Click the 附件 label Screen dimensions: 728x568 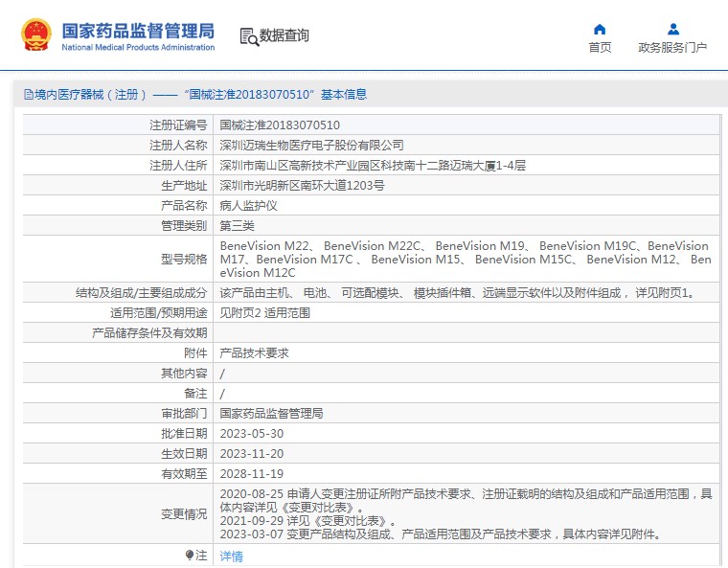pos(195,353)
